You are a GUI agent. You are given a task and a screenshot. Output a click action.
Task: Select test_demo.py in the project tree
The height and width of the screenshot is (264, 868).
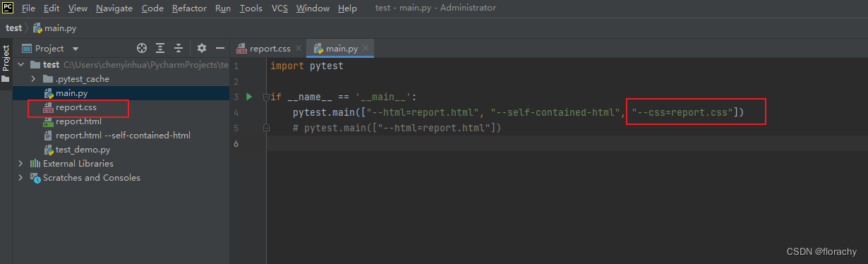121,150
